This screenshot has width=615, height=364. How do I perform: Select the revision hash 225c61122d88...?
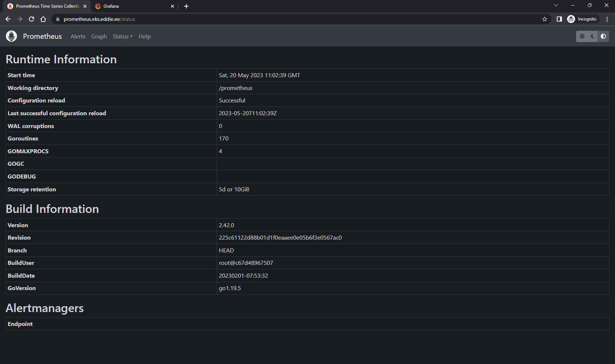[x=280, y=238]
